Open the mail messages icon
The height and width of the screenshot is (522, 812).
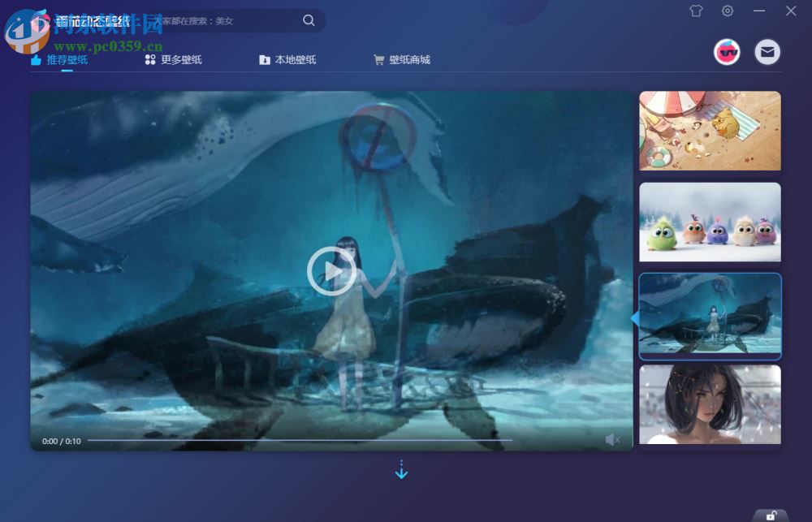[767, 52]
